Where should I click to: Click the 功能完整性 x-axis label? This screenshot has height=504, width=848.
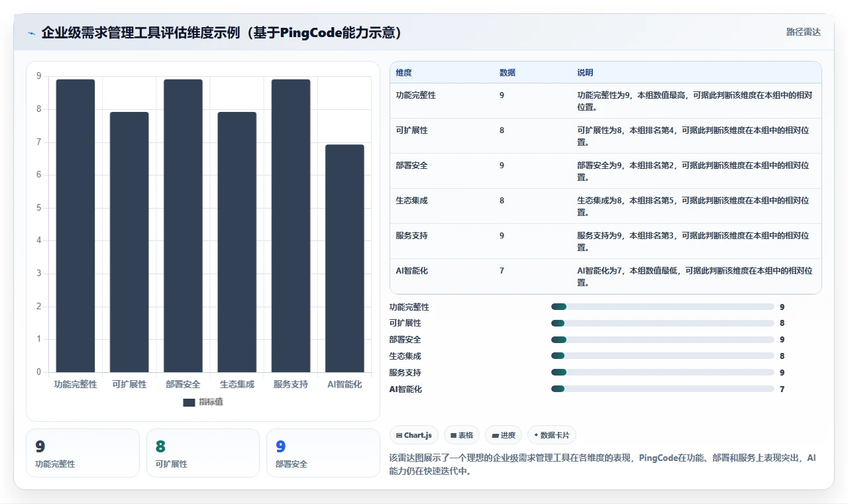coord(76,384)
